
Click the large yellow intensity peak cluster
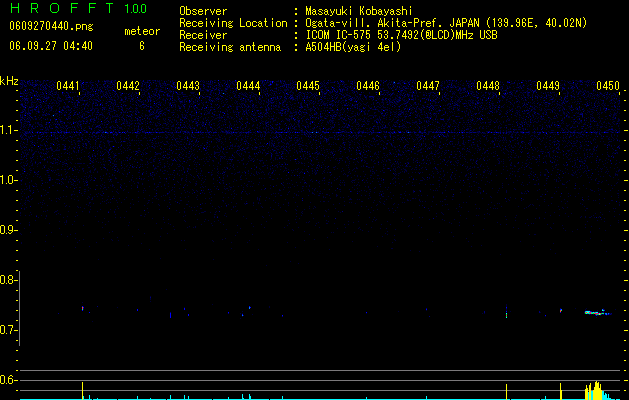point(597,390)
